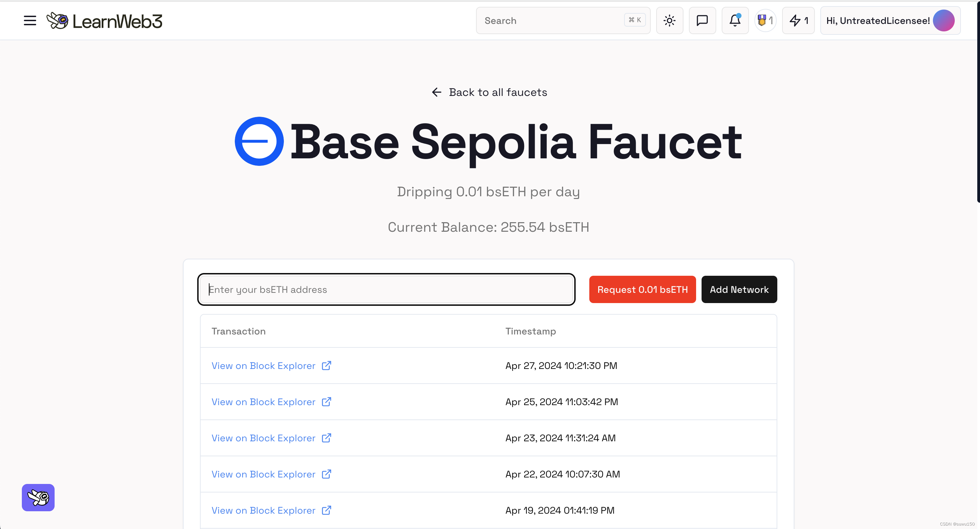This screenshot has height=529, width=980.
Task: Click the Dripping 0.01 bsETH per day text
Action: (489, 191)
